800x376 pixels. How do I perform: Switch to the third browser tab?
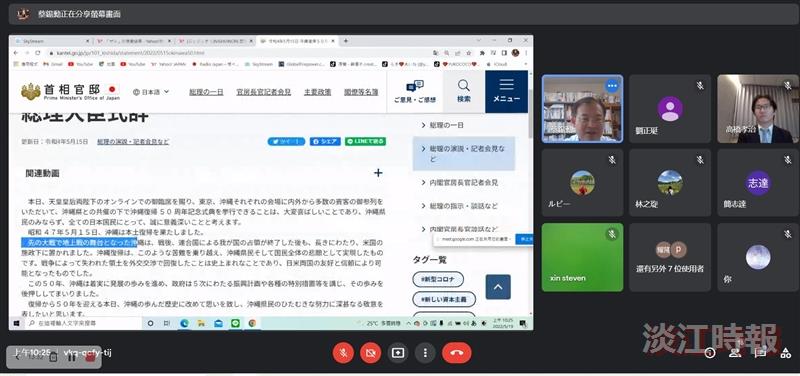tap(215, 40)
